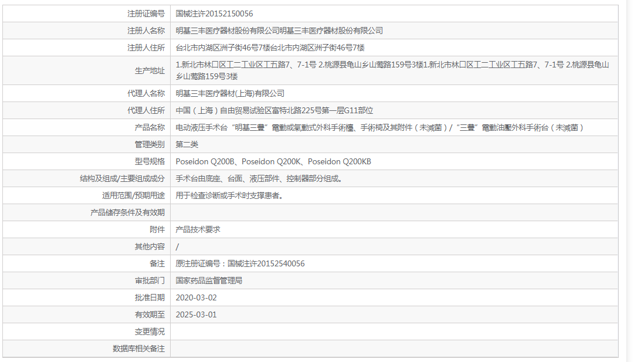This screenshot has height=362, width=644.
Task: Click the 批准日期 label
Action: (150, 297)
